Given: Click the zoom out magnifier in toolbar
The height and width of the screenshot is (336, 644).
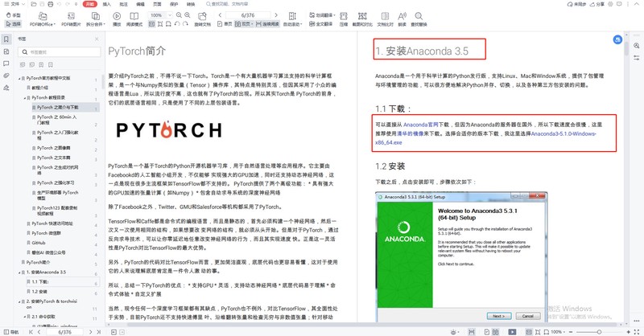Looking at the screenshot, I should 179,15.
